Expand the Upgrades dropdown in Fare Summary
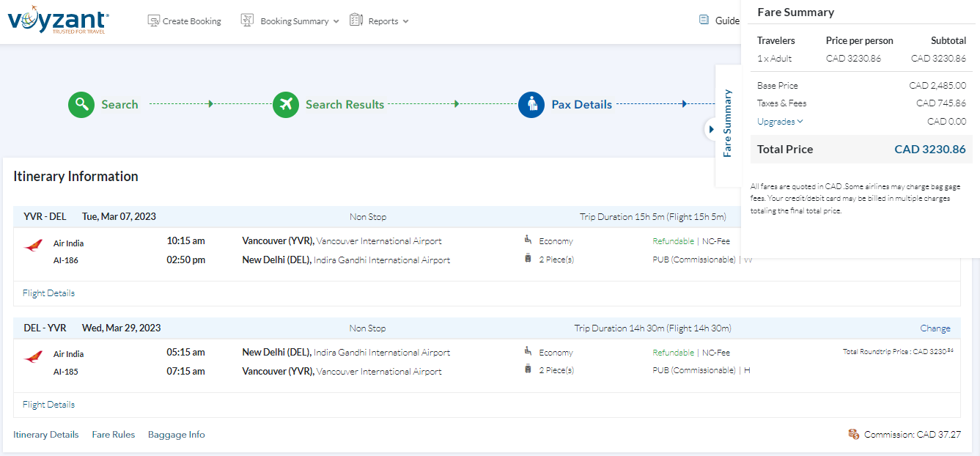The height and width of the screenshot is (456, 980). point(780,122)
